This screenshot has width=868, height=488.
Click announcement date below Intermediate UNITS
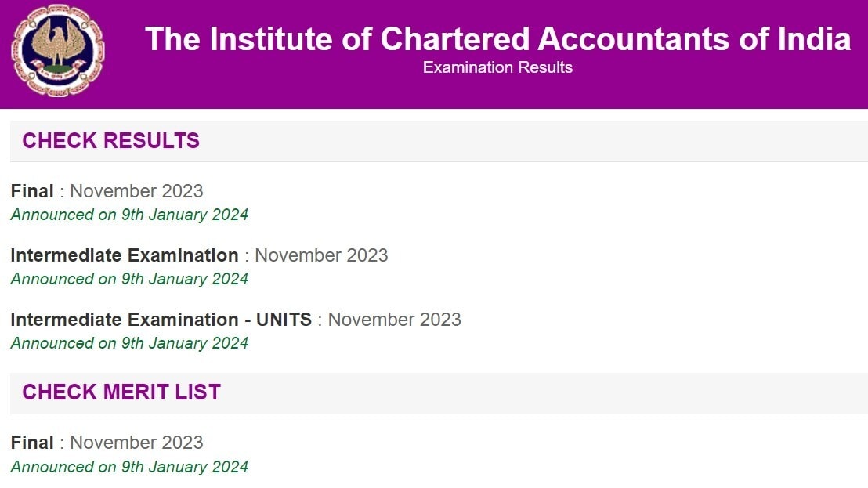click(x=129, y=343)
